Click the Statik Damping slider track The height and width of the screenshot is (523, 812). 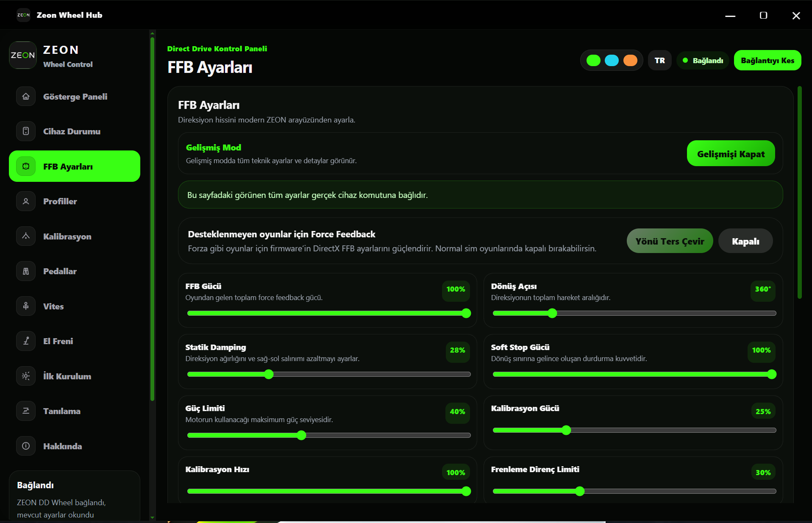[x=329, y=374]
